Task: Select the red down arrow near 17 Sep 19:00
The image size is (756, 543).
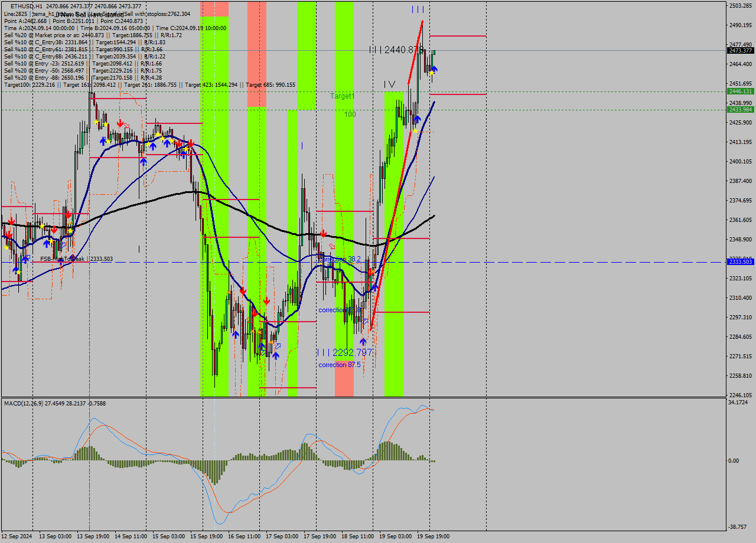Action: tap(323, 233)
